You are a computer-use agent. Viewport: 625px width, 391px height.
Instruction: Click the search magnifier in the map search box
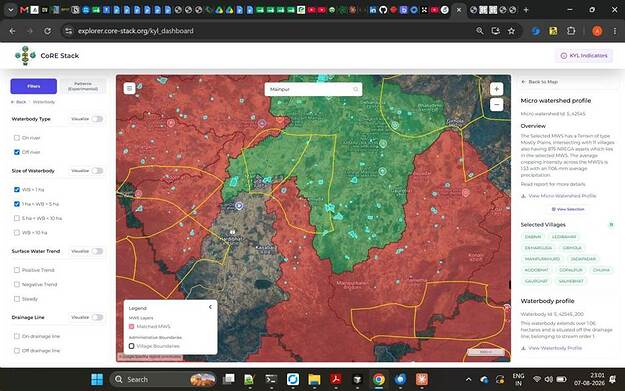pos(356,89)
